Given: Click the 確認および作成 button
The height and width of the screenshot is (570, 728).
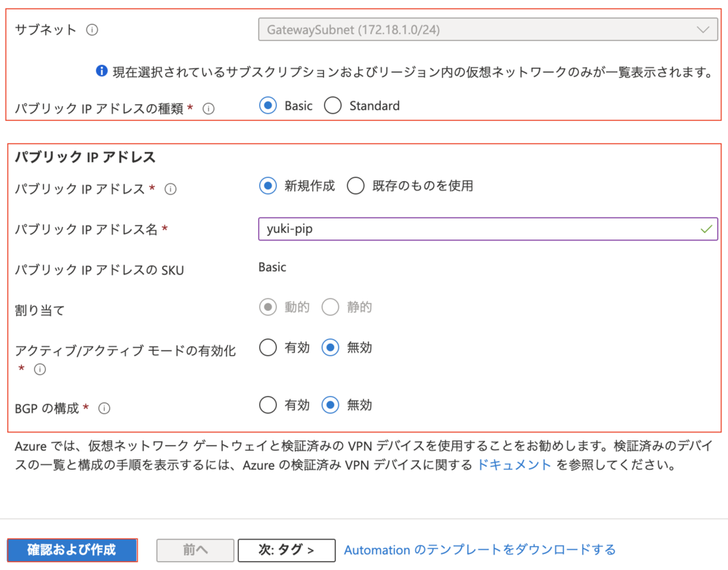Looking at the screenshot, I should [72, 550].
